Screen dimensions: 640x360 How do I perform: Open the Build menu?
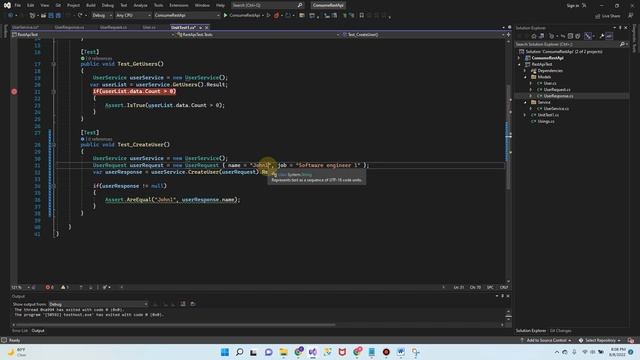click(91, 5)
